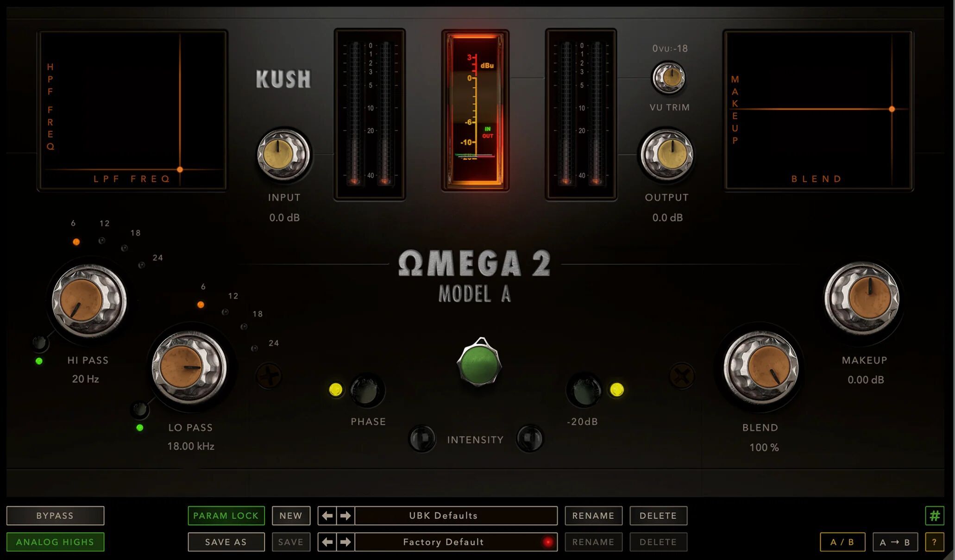Screen dimensions: 955x560
Task: Click the MAKEUP/BLEND XY pad handle
Action: [x=892, y=109]
